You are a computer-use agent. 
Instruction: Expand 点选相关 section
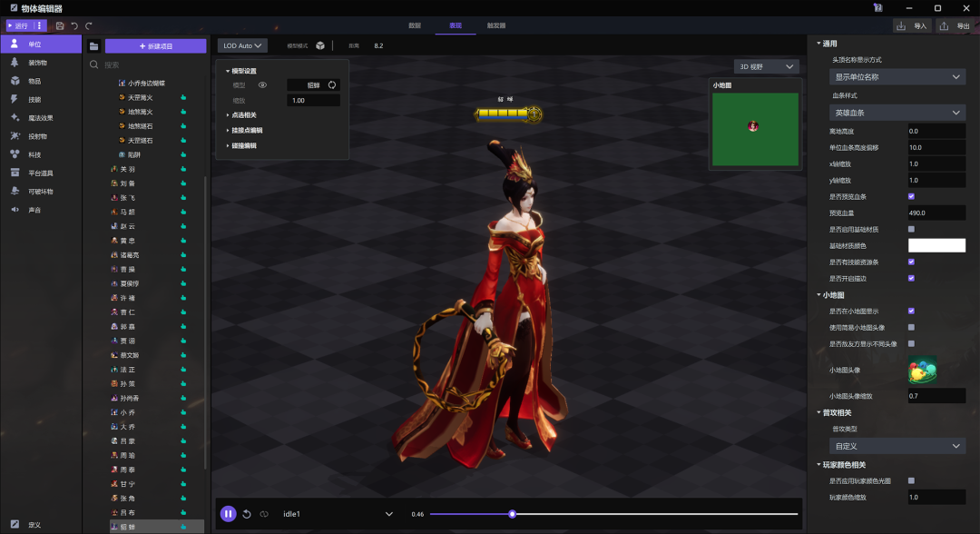click(241, 115)
